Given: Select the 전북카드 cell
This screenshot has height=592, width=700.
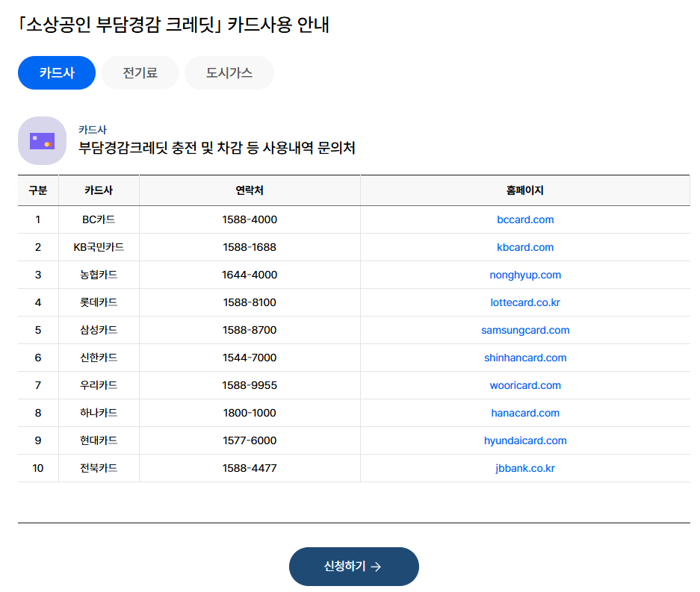Looking at the screenshot, I should [99, 468].
